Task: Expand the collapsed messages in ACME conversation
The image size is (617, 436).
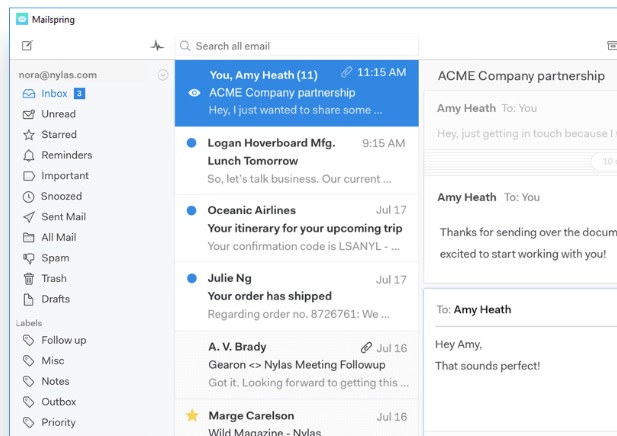Action: [603, 161]
